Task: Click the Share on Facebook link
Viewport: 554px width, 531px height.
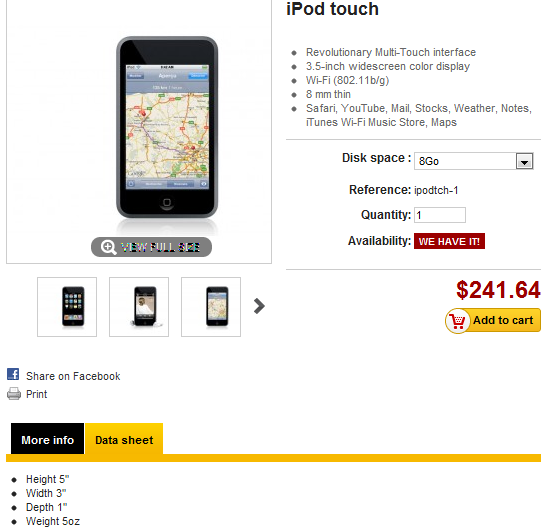Action: 73,376
